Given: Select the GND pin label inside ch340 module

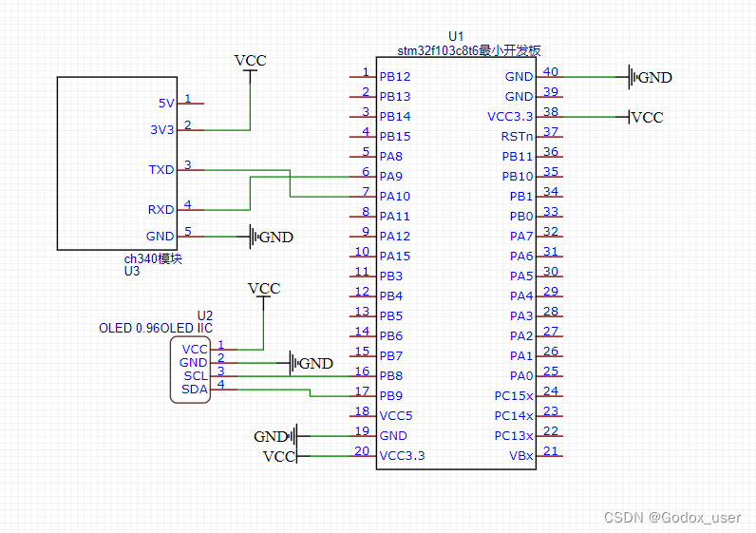Looking at the screenshot, I should coord(160,237).
